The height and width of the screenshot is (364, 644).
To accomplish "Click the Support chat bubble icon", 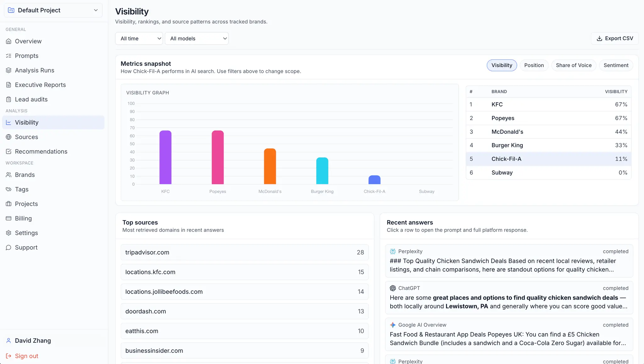I will pyautogui.click(x=8, y=247).
